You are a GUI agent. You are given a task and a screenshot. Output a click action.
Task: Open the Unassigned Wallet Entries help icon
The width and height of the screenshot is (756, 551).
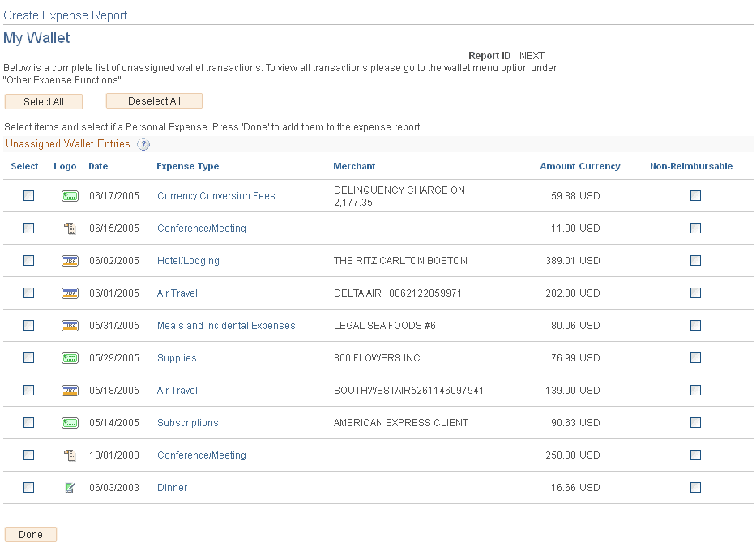pyautogui.click(x=143, y=143)
